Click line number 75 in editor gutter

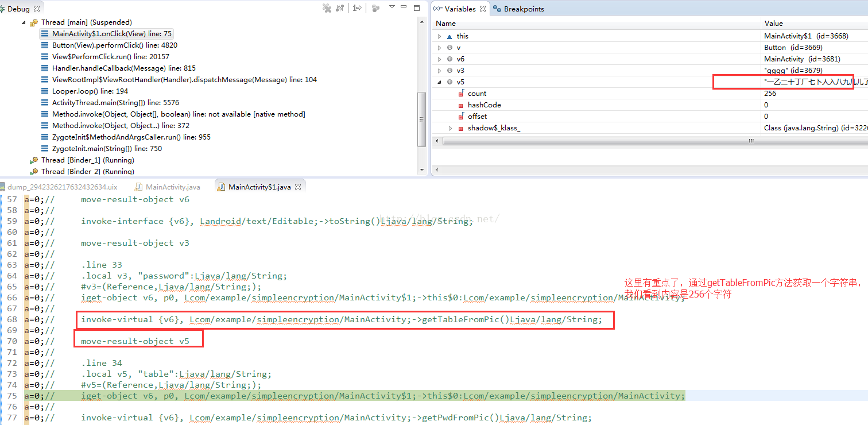click(x=11, y=396)
